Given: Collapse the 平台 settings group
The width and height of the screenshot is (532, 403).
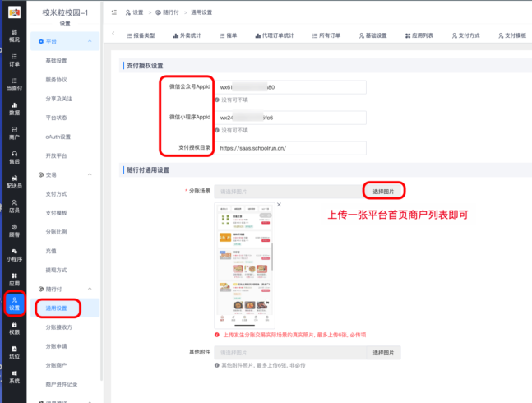Looking at the screenshot, I should point(90,41).
